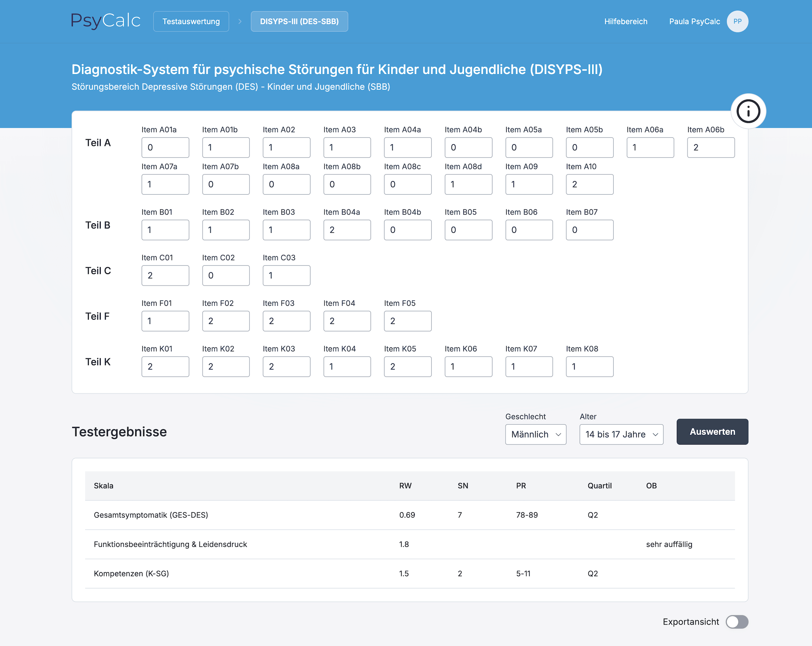Click into Item A06b field

(x=710, y=148)
